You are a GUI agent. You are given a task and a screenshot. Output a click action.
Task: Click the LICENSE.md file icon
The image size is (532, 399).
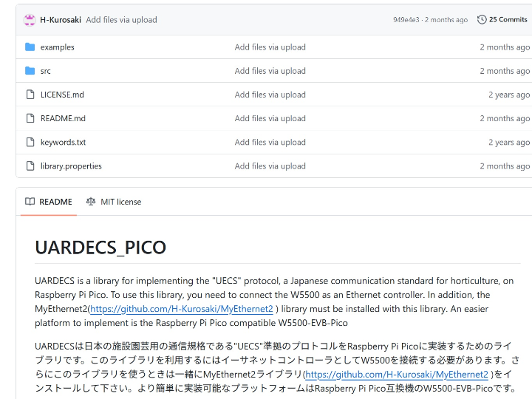click(x=30, y=95)
